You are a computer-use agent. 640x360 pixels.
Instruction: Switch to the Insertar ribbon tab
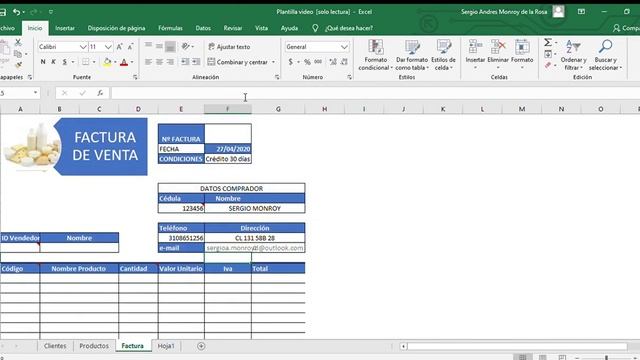(x=65, y=28)
